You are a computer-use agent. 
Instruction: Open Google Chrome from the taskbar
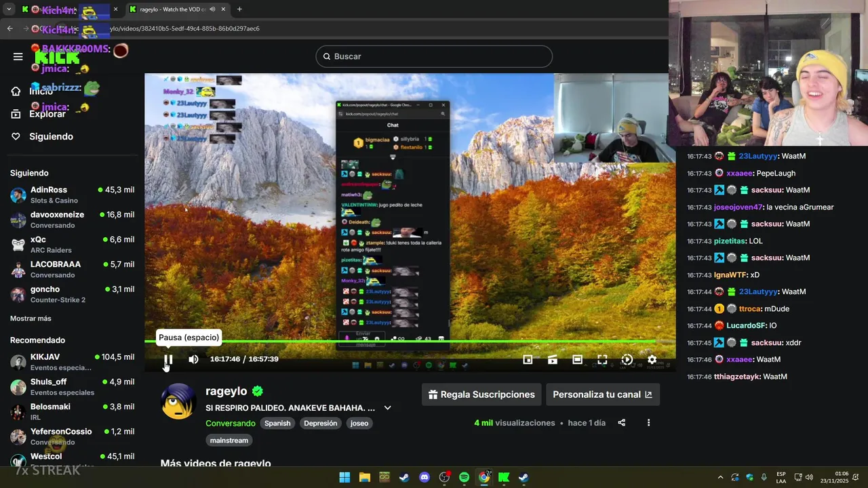tap(484, 477)
